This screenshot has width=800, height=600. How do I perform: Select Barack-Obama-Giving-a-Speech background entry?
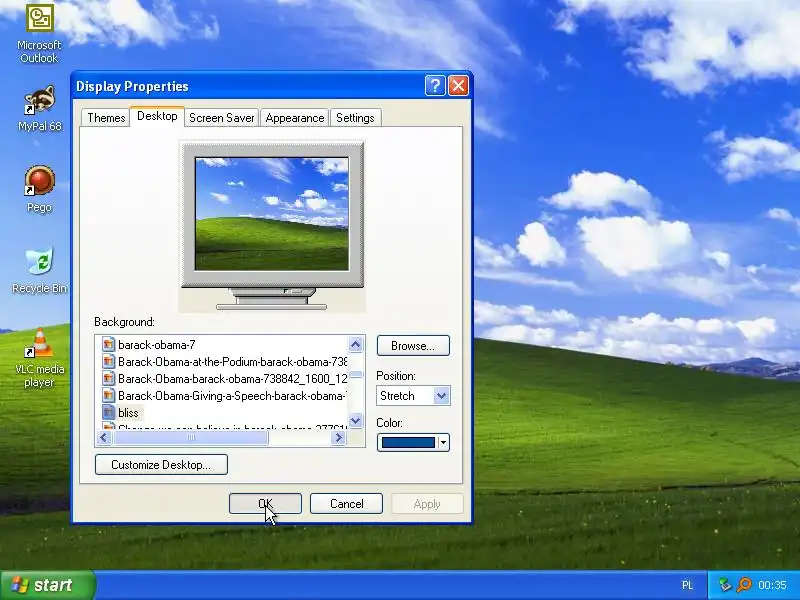(233, 395)
